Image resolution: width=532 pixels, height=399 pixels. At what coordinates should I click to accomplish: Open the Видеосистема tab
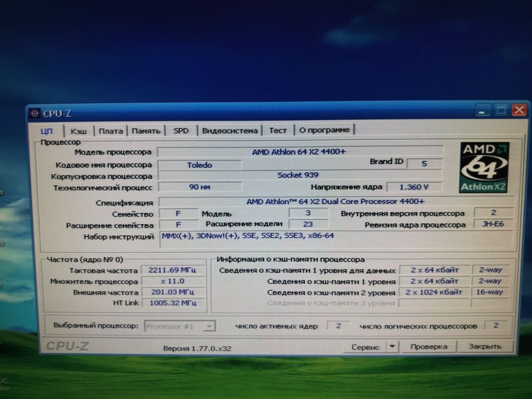[230, 131]
